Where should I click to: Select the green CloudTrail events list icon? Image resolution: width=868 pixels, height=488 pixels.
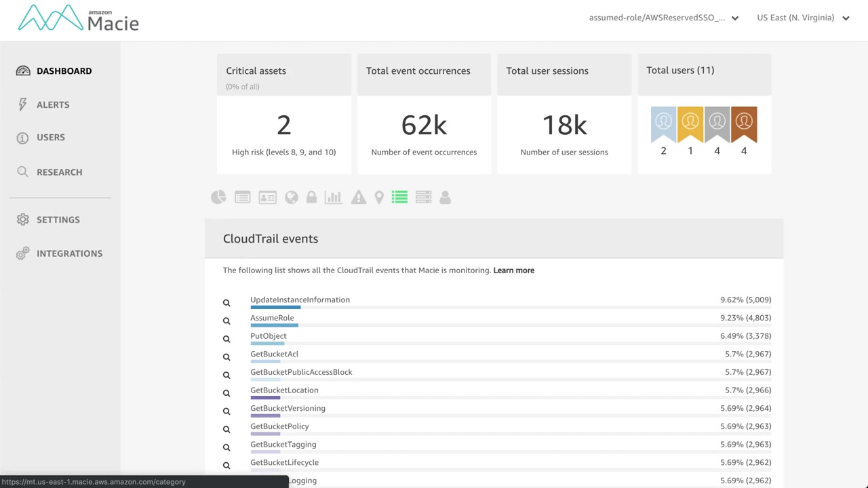tap(399, 197)
